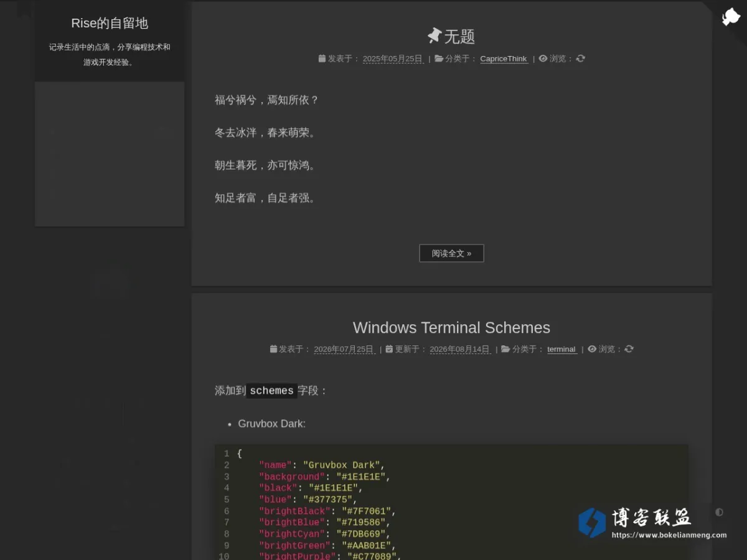Click the publish date 2026年07月25日
The width and height of the screenshot is (747, 560).
pyautogui.click(x=344, y=350)
